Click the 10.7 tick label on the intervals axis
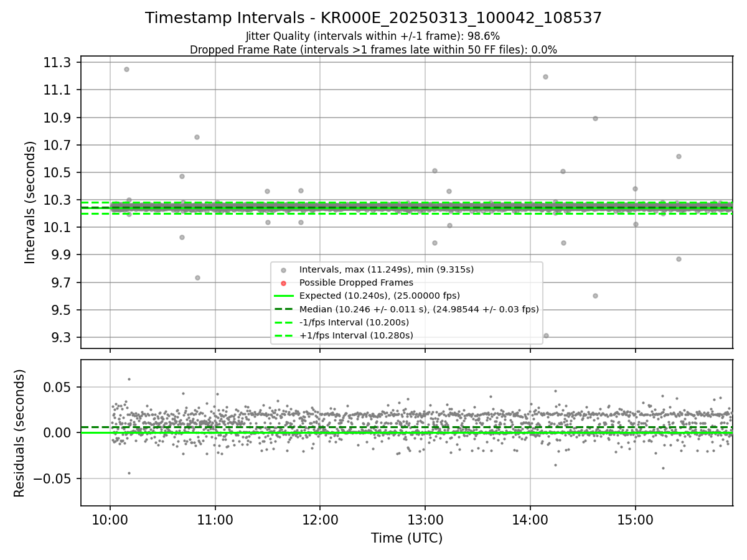The image size is (747, 560). (58, 145)
